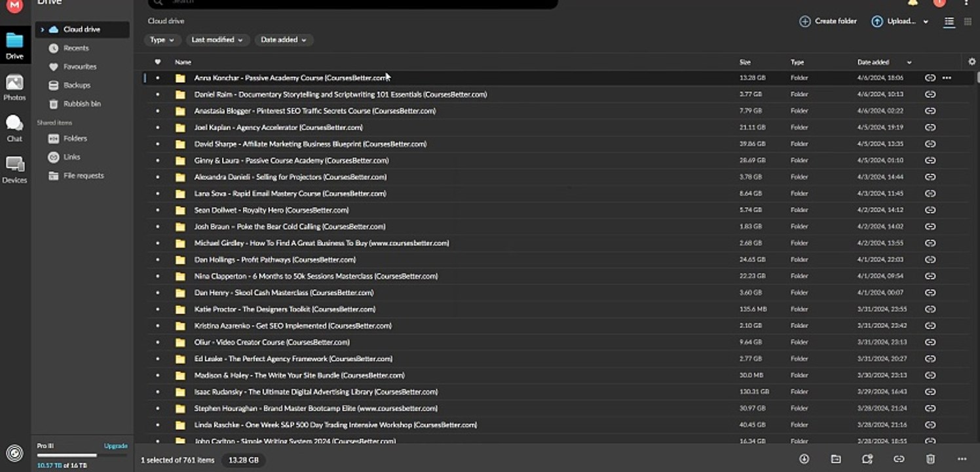The height and width of the screenshot is (472, 980).
Task: Sort by the Name column header
Action: 183,62
